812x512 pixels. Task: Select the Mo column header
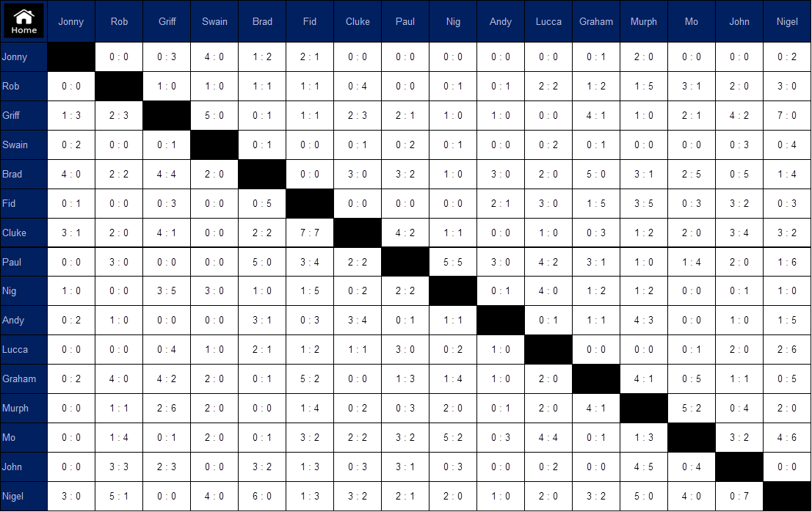click(x=692, y=21)
